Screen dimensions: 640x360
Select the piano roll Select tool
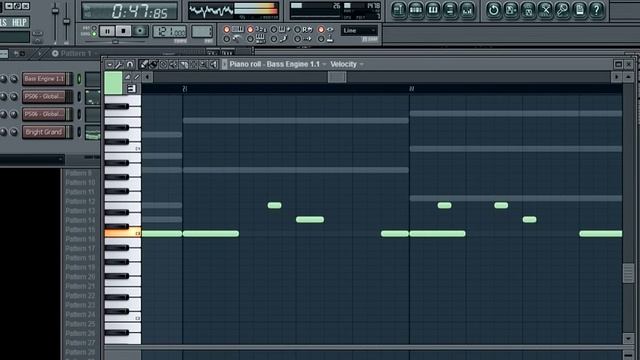point(193,64)
